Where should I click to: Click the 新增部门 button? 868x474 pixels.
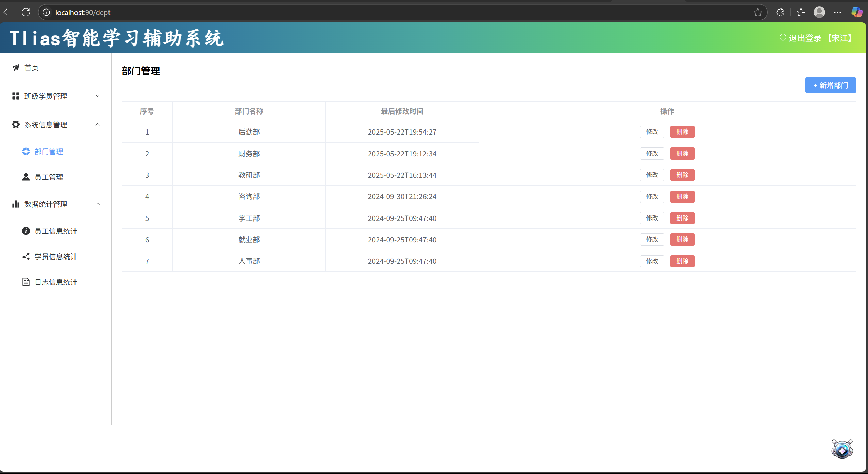coord(830,85)
